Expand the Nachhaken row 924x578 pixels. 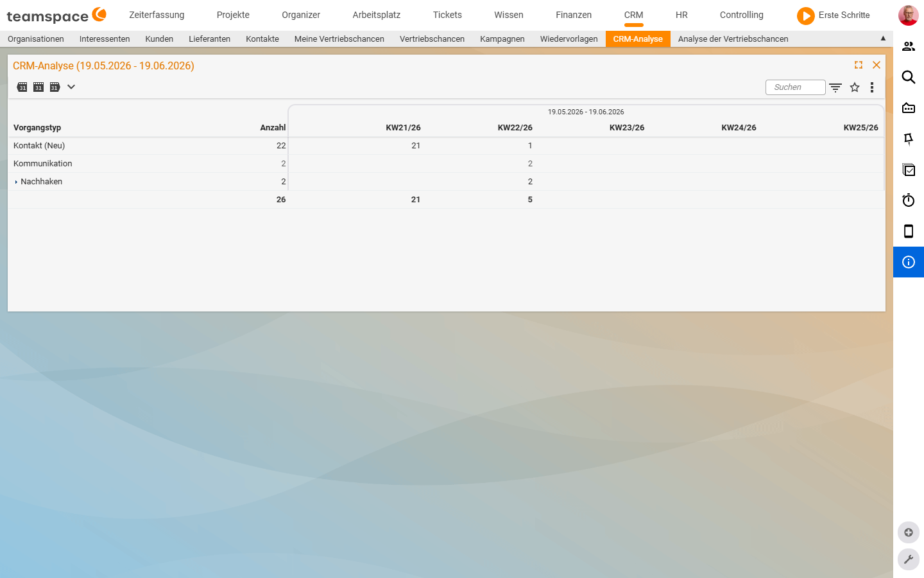[16, 182]
